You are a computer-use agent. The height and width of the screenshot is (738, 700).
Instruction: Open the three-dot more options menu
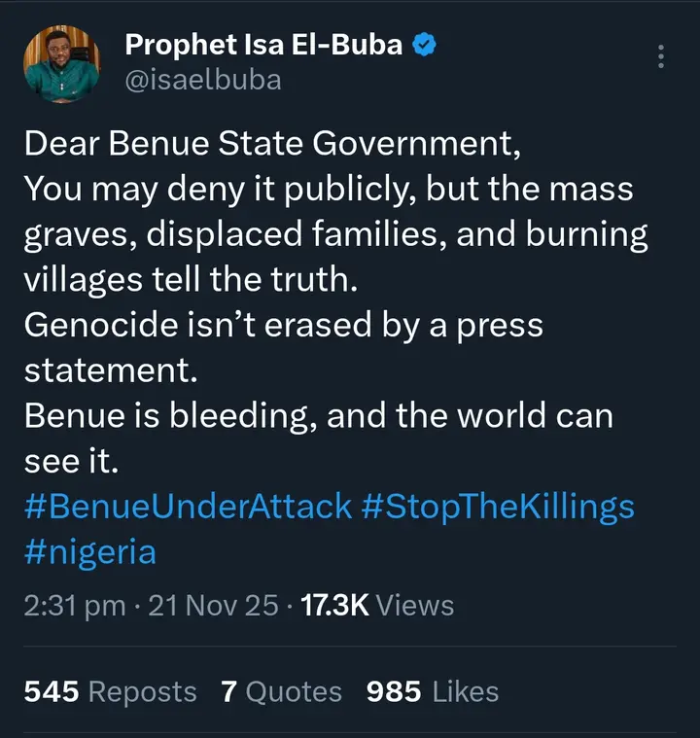pos(661,56)
